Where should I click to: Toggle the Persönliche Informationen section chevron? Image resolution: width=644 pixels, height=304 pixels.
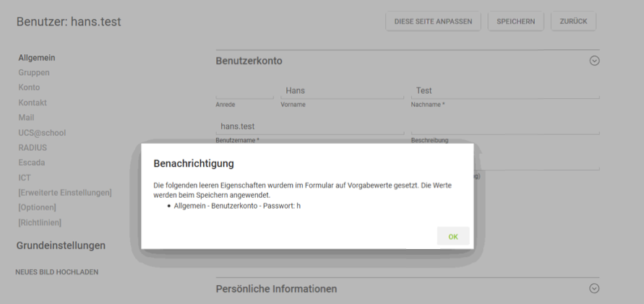click(x=594, y=288)
